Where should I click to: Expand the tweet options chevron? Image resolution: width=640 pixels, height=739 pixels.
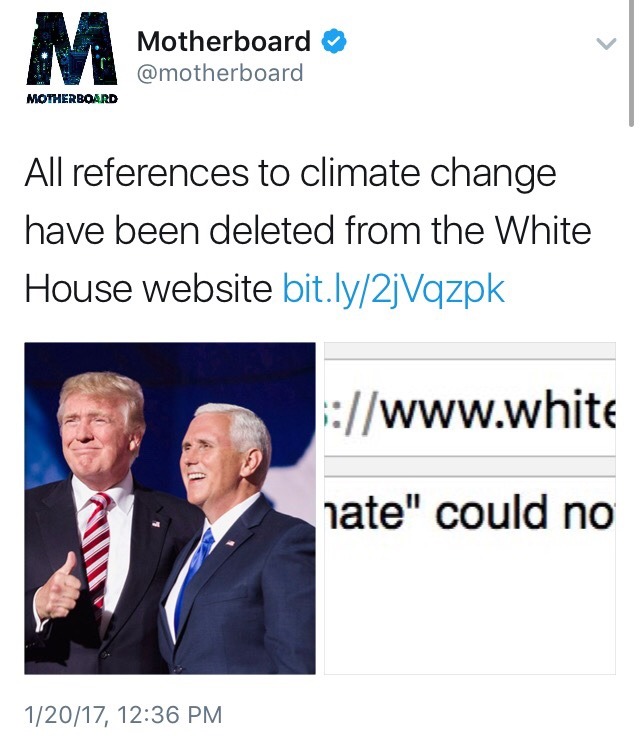pos(606,44)
